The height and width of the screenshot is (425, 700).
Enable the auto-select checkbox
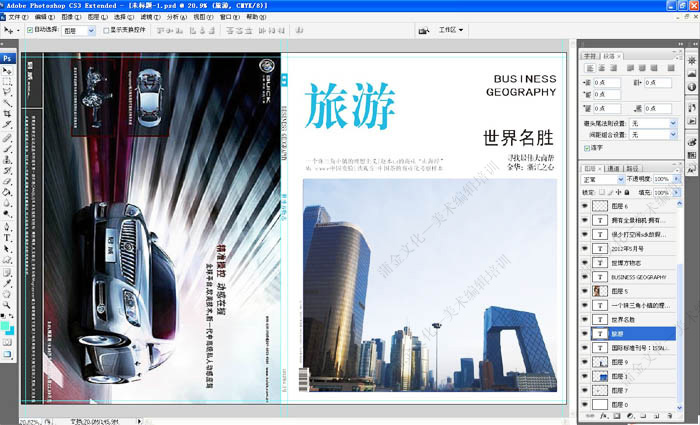pos(30,30)
